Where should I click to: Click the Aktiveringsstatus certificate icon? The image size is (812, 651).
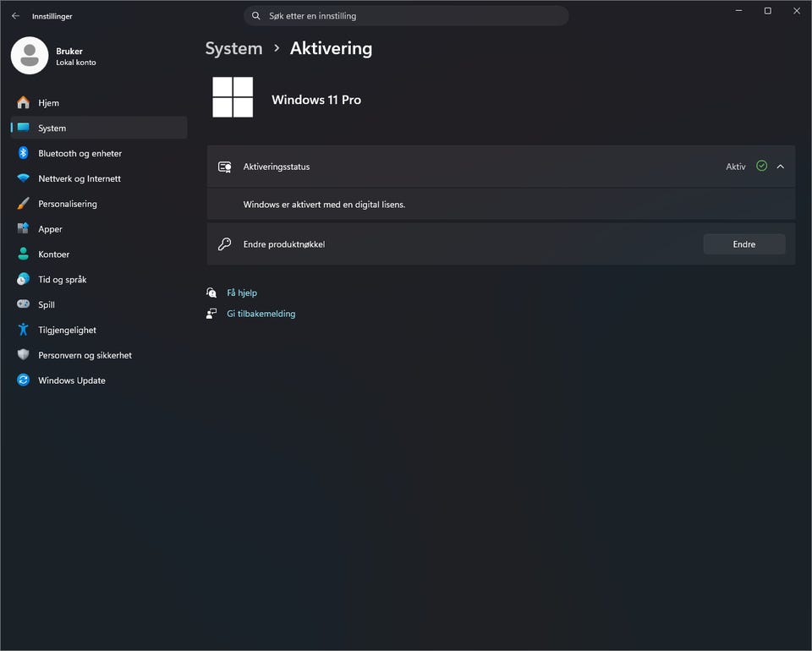click(225, 167)
